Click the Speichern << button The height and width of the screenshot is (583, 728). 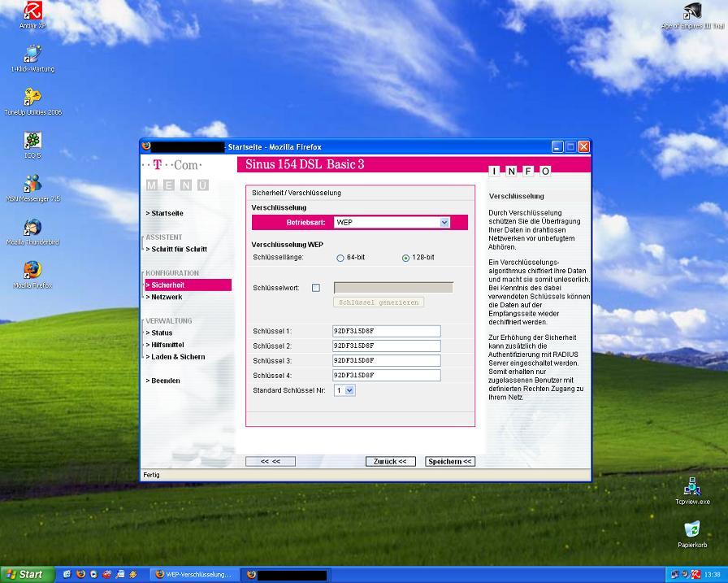450,461
